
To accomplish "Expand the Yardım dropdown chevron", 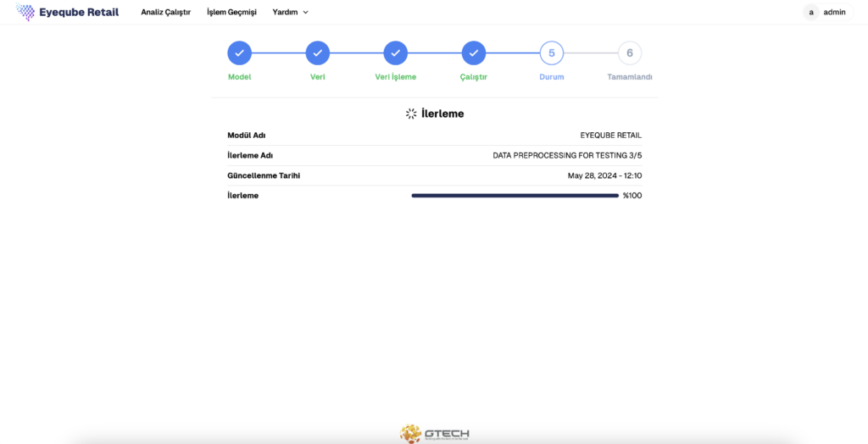I will (x=306, y=13).
